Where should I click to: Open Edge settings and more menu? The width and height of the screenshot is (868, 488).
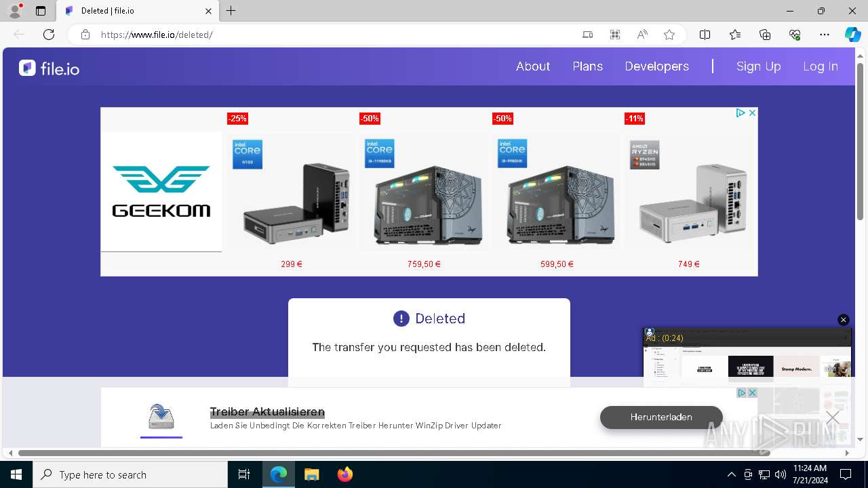click(825, 35)
